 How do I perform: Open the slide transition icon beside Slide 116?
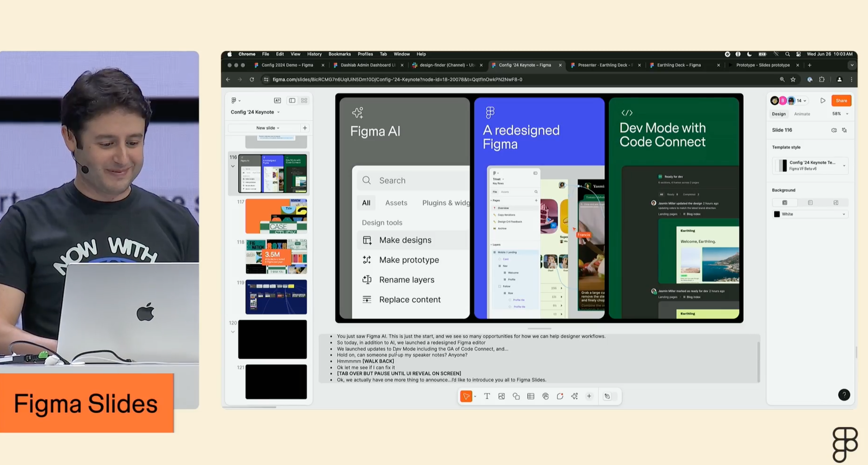834,130
